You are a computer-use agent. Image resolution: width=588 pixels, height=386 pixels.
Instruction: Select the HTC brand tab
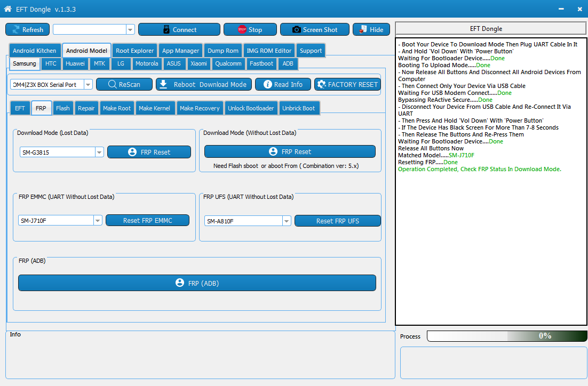[51, 63]
